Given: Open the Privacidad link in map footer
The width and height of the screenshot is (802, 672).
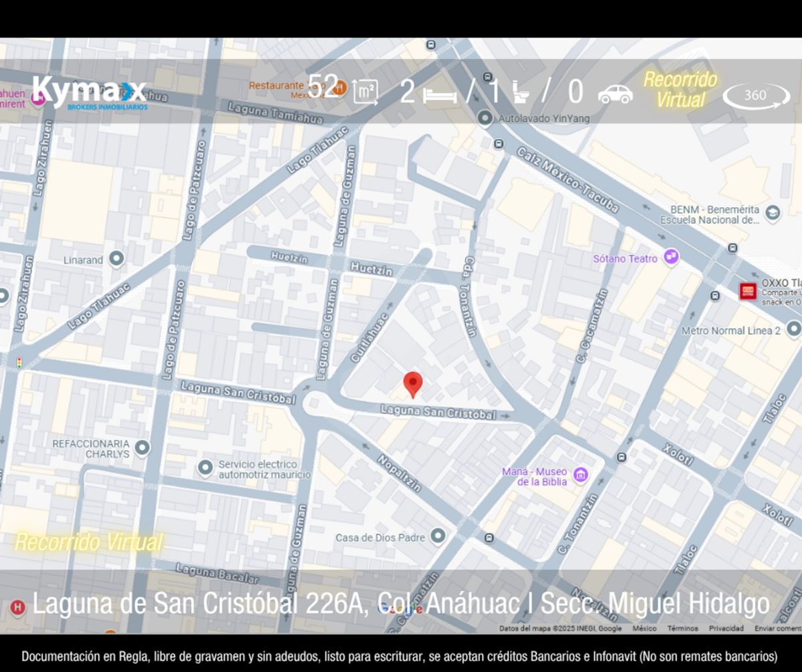Looking at the screenshot, I should click(726, 629).
